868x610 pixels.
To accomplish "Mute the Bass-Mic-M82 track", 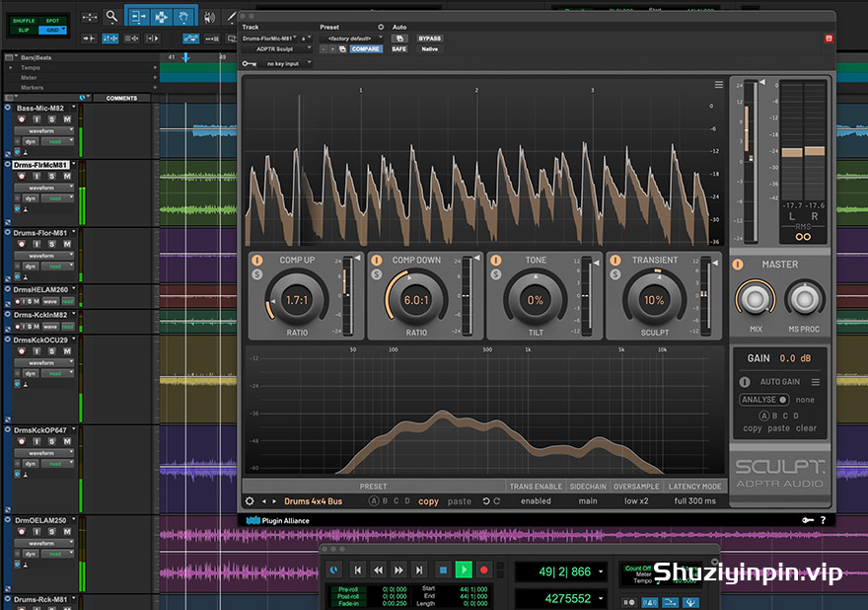I will coord(67,119).
